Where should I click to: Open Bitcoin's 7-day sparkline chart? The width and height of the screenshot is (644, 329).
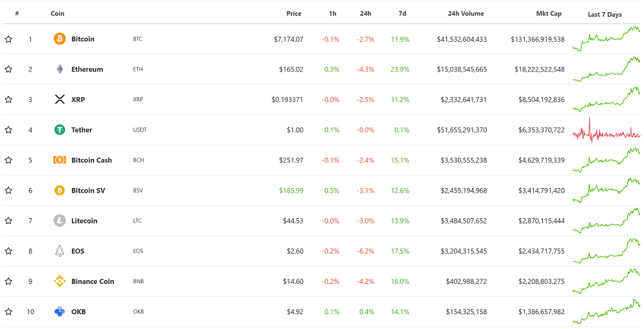click(x=607, y=39)
